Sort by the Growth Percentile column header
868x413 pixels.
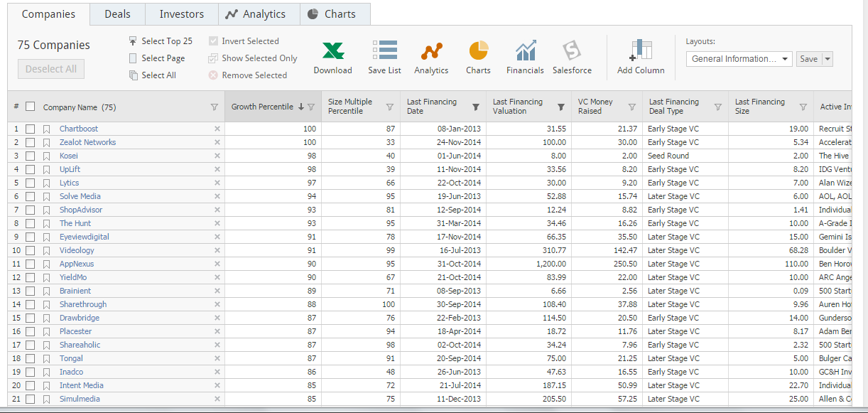pyautogui.click(x=262, y=107)
